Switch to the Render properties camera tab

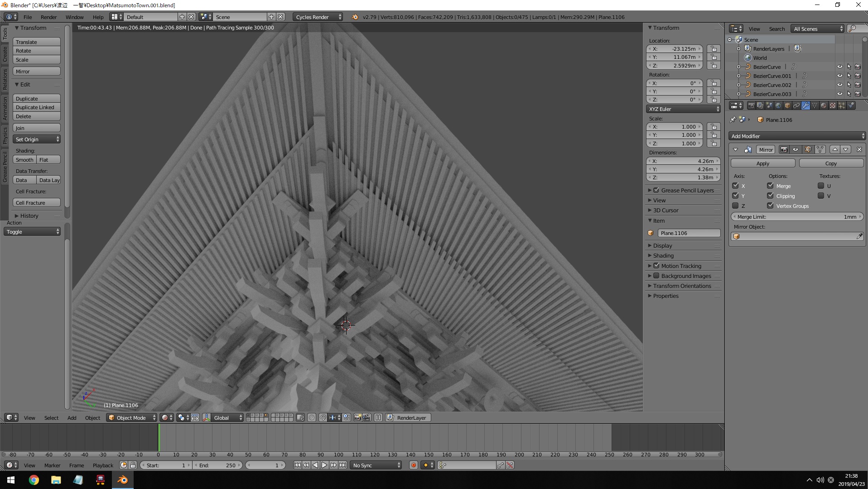click(751, 105)
